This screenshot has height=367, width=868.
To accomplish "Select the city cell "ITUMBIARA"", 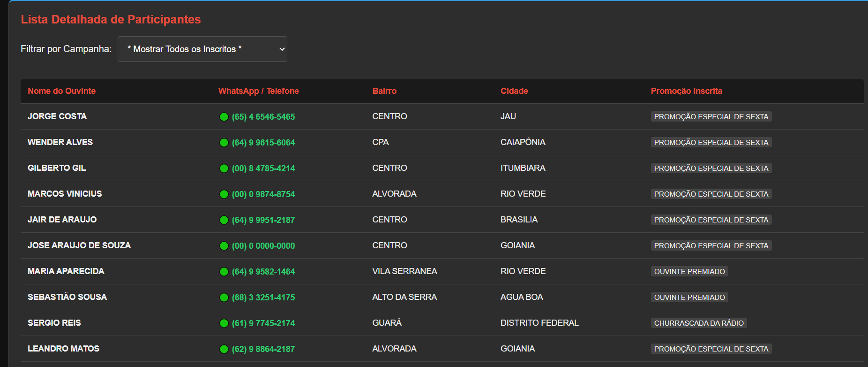I will click(523, 168).
